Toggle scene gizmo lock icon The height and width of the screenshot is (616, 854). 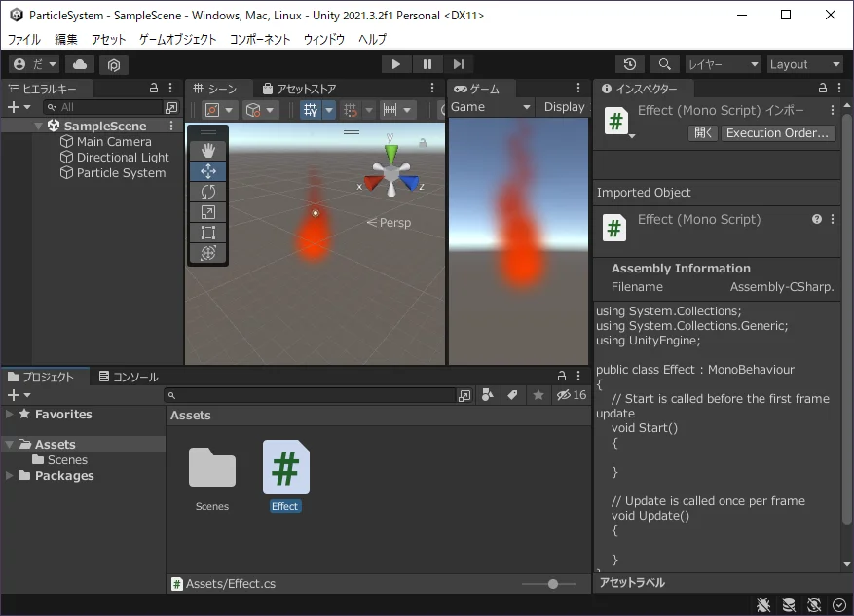point(423,143)
